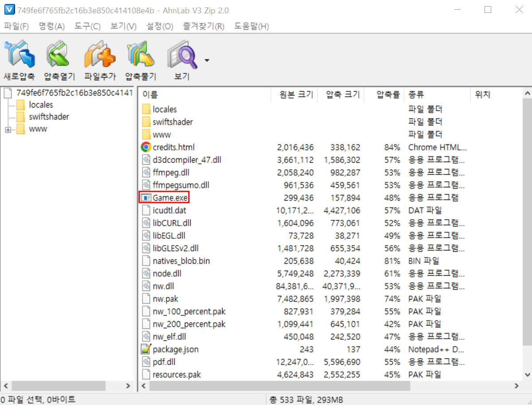Select the Game.exe executable icon

(x=146, y=198)
